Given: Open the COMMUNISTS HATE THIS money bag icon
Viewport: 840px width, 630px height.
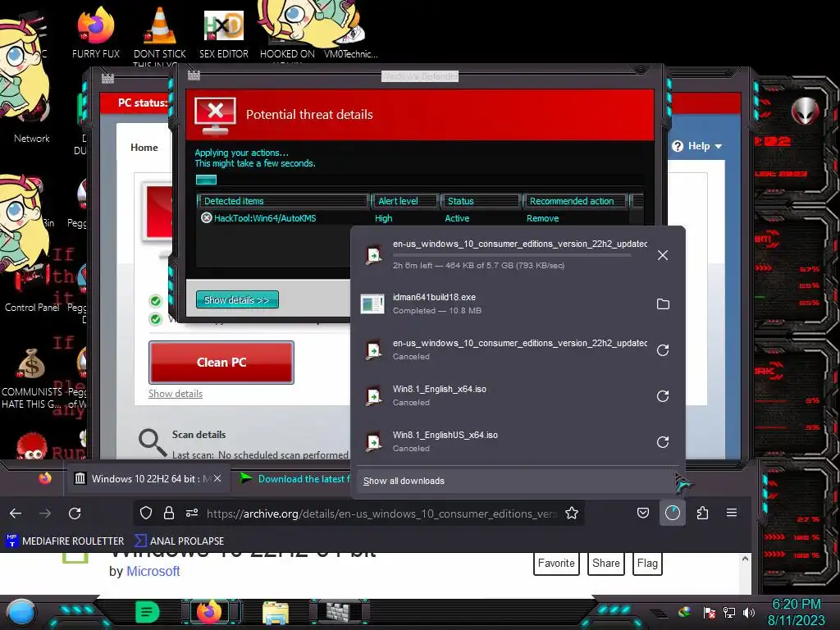Looking at the screenshot, I should 31,377.
